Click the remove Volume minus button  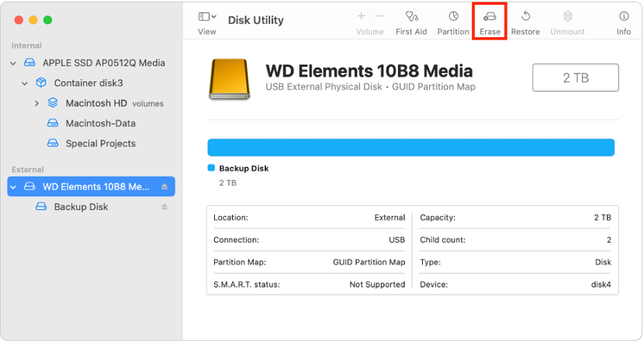(379, 16)
